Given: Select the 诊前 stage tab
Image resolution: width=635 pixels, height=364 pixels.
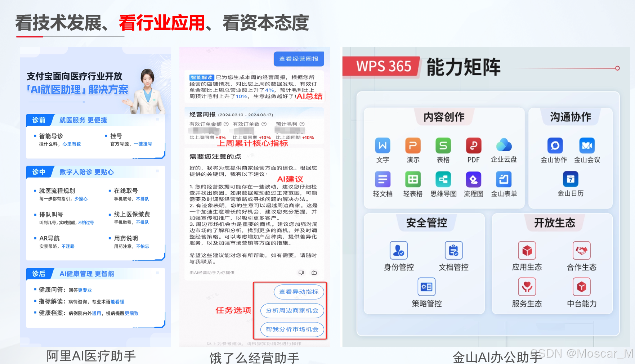Looking at the screenshot, I should [x=39, y=120].
